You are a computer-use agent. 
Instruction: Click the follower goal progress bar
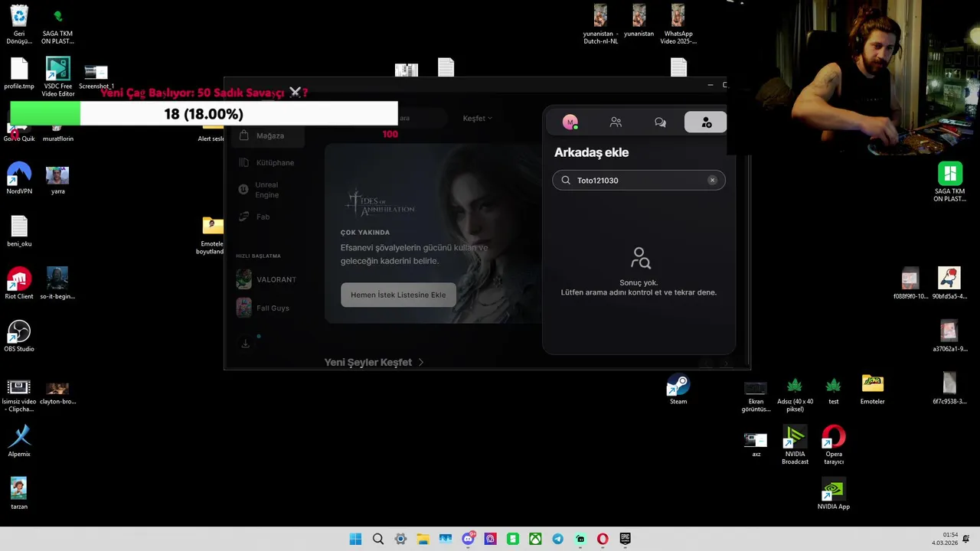[x=204, y=114]
